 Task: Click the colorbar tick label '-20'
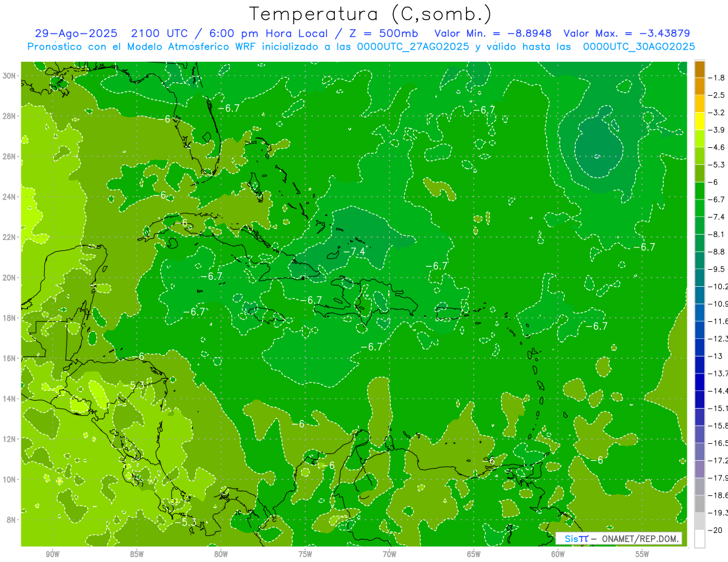coord(715,529)
